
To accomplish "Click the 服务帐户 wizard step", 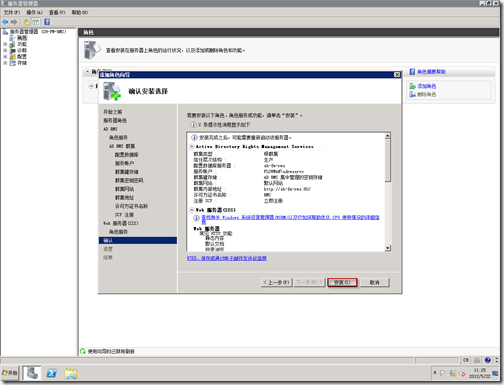I will tap(124, 163).
